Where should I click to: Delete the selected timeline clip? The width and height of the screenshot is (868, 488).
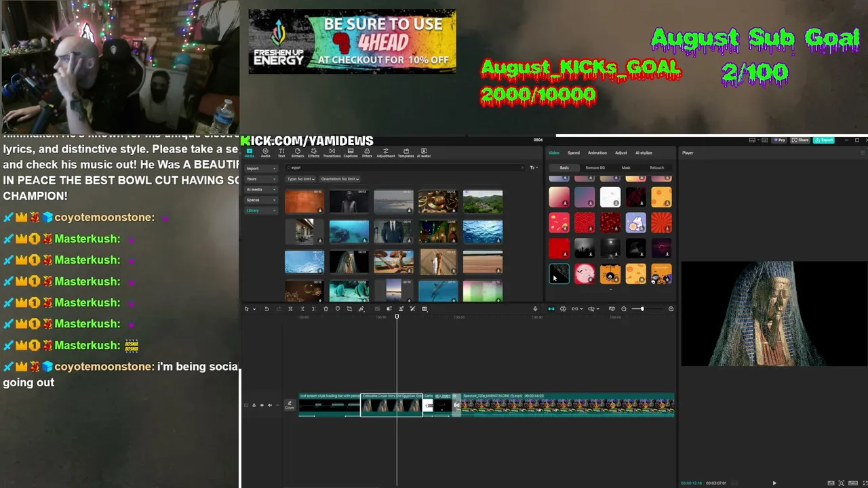(x=325, y=309)
